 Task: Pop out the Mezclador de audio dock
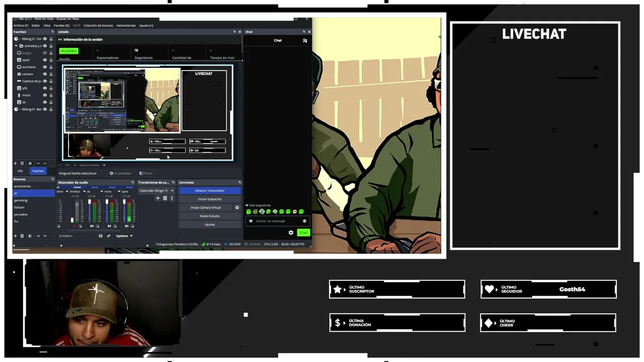click(x=133, y=183)
